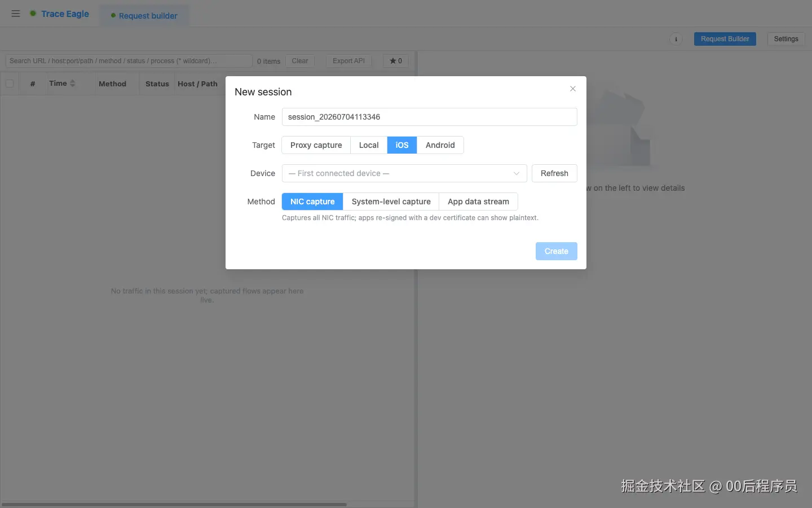Open the Trace Eagle tab
The width and height of the screenshot is (812, 508).
[59, 14]
